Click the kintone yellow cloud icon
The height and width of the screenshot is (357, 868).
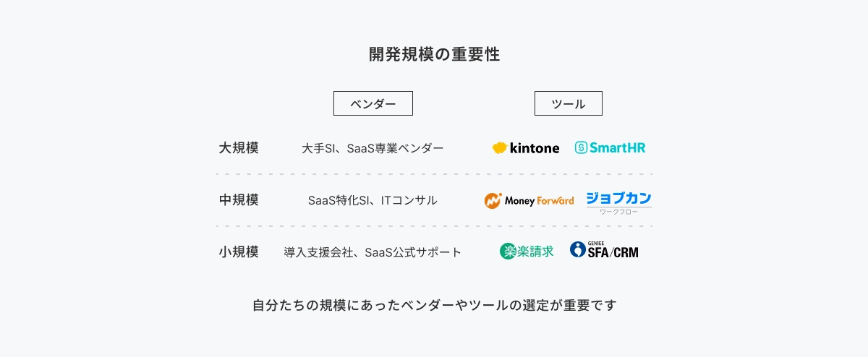pos(499,148)
